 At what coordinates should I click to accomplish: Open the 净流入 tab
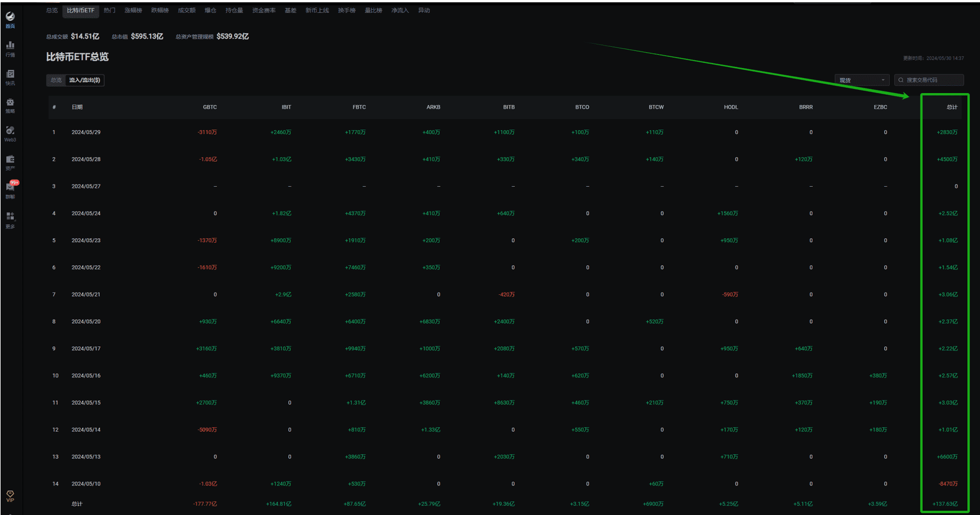point(400,10)
